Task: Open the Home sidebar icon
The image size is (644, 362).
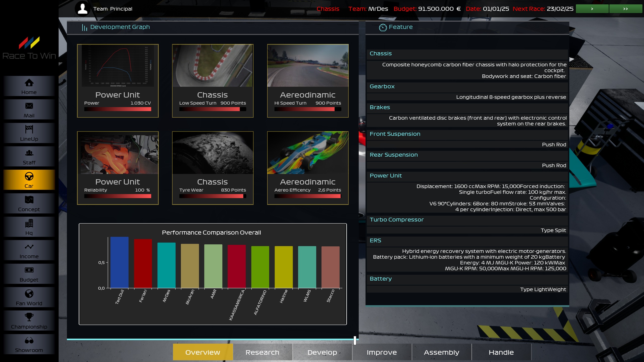Action: pyautogui.click(x=29, y=83)
